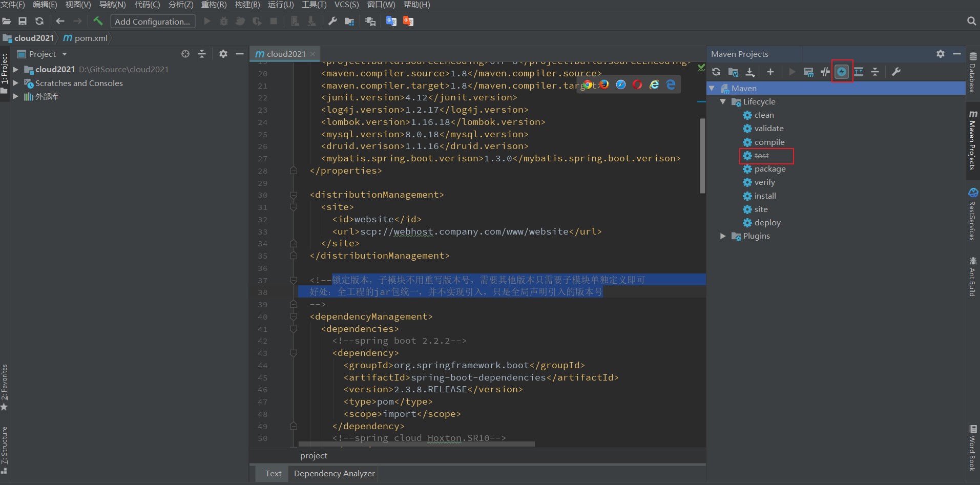Collapse the Lifecycle node in Maven tree

[723, 101]
